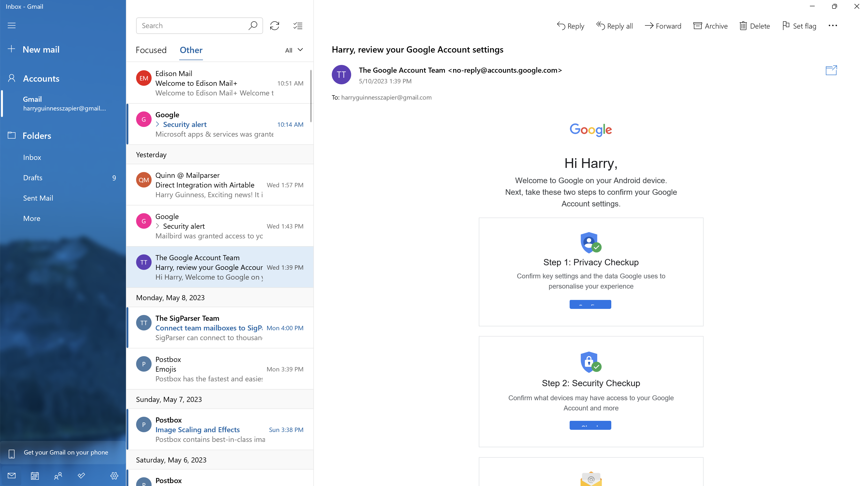Click the Sync/Refresh icon in toolbar
The width and height of the screenshot is (868, 486).
point(275,25)
